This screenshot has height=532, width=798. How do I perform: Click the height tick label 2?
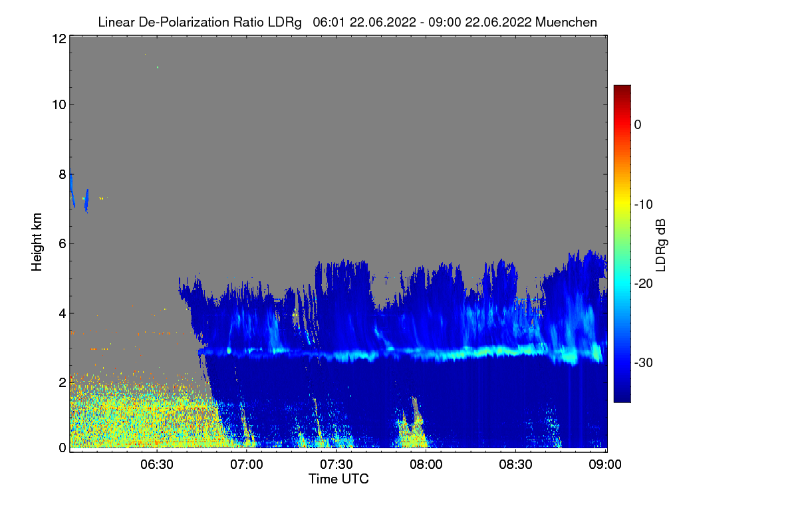coord(61,382)
